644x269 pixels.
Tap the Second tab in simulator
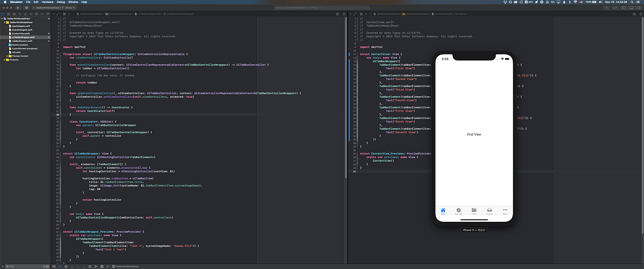coord(458,211)
